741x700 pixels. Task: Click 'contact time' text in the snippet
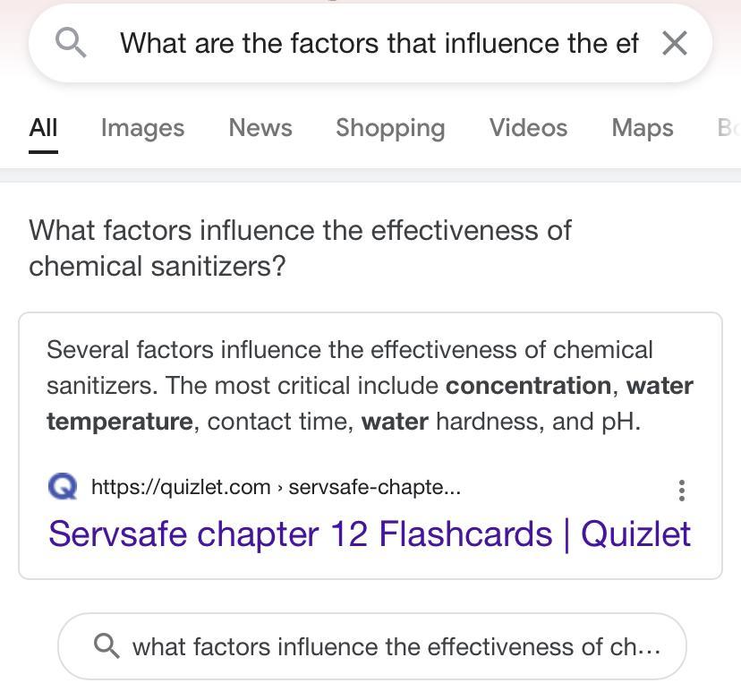[x=280, y=421]
